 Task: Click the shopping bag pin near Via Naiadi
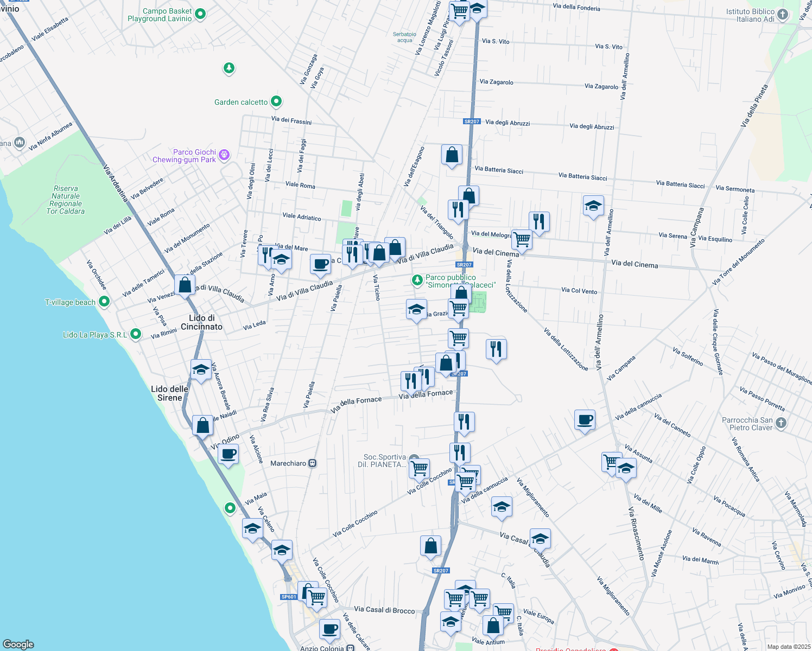coord(202,426)
